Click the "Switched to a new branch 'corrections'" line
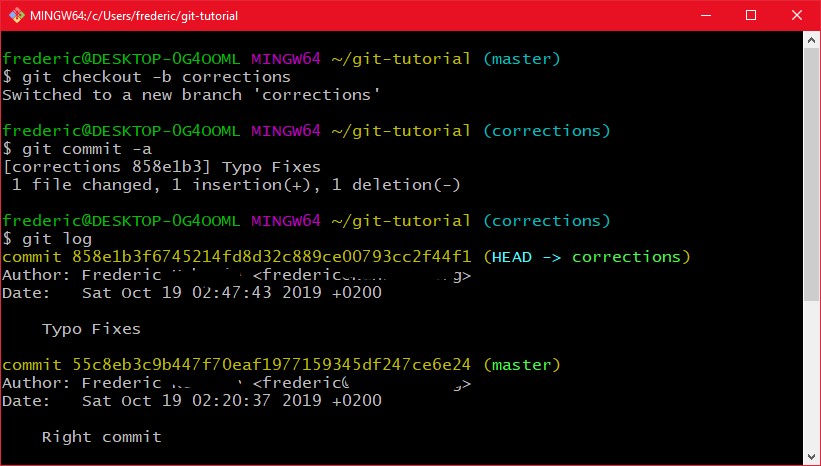The height and width of the screenshot is (466, 821). pyautogui.click(x=191, y=95)
